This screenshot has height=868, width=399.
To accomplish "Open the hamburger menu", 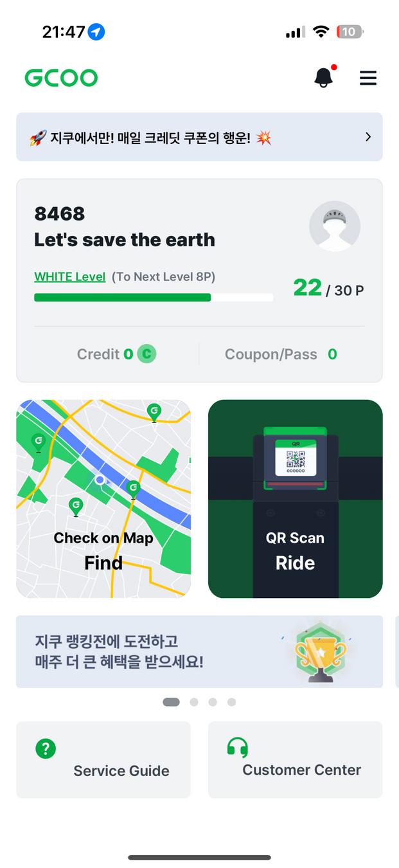I will pos(368,78).
